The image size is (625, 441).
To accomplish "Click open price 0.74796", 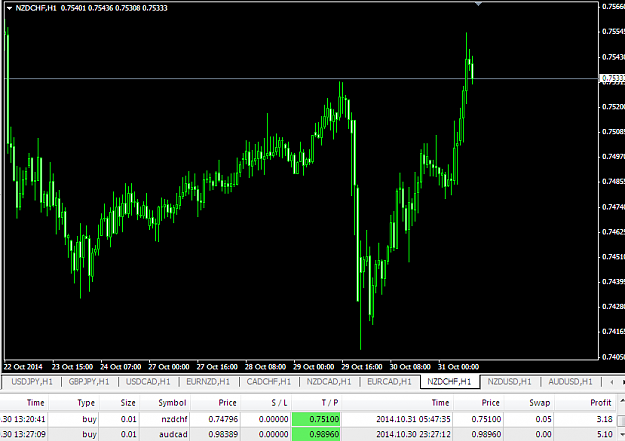I will point(223,419).
